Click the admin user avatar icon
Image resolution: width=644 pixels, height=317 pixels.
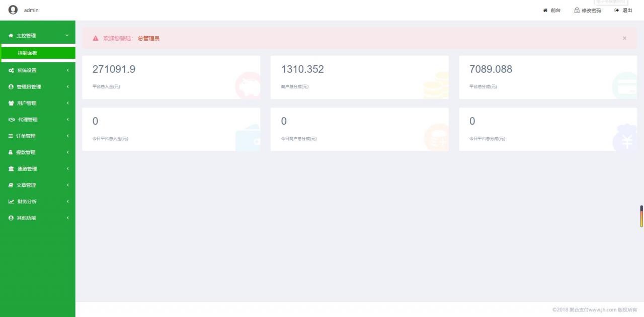click(x=13, y=10)
